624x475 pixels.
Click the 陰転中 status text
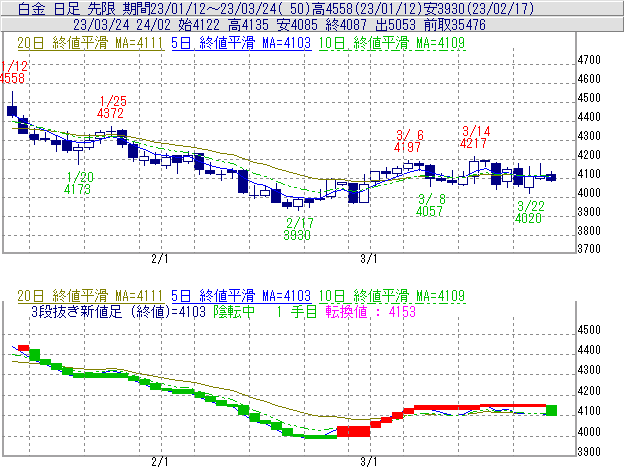[234, 311]
